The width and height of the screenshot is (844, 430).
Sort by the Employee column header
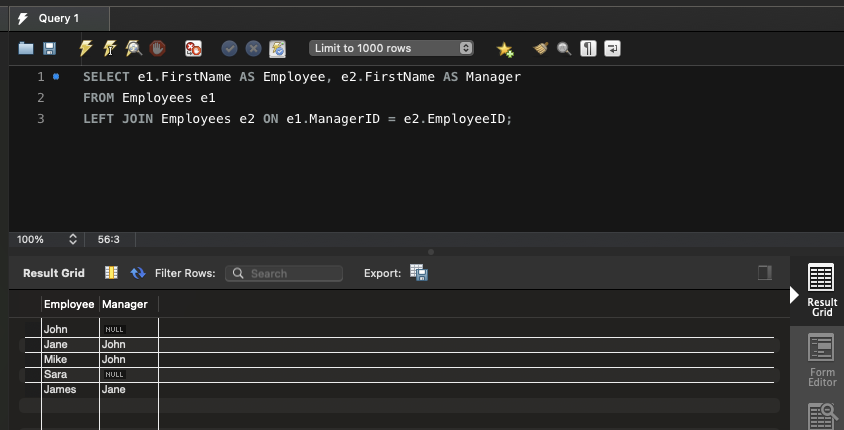(x=69, y=304)
